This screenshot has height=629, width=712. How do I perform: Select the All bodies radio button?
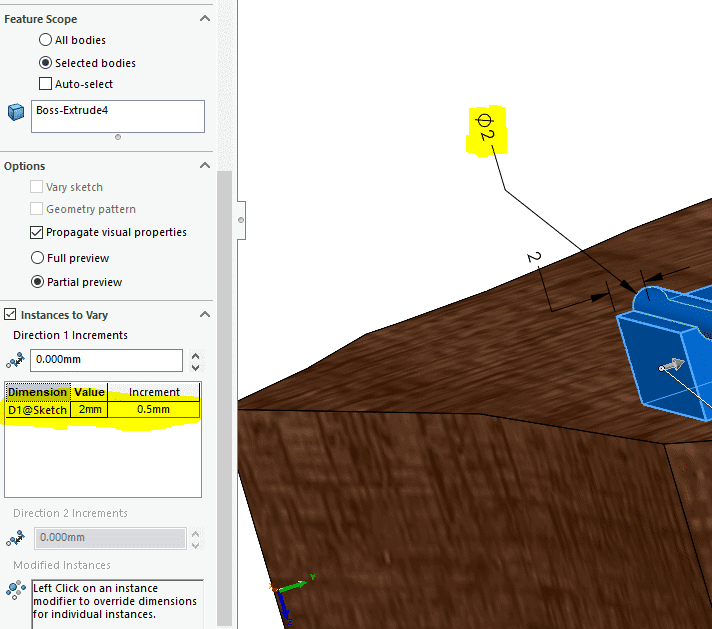point(45,40)
